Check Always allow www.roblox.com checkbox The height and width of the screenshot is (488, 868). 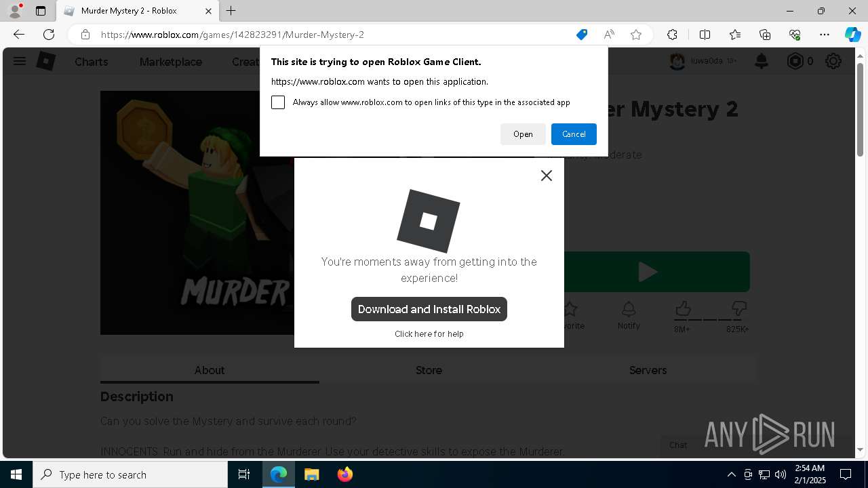tap(278, 102)
